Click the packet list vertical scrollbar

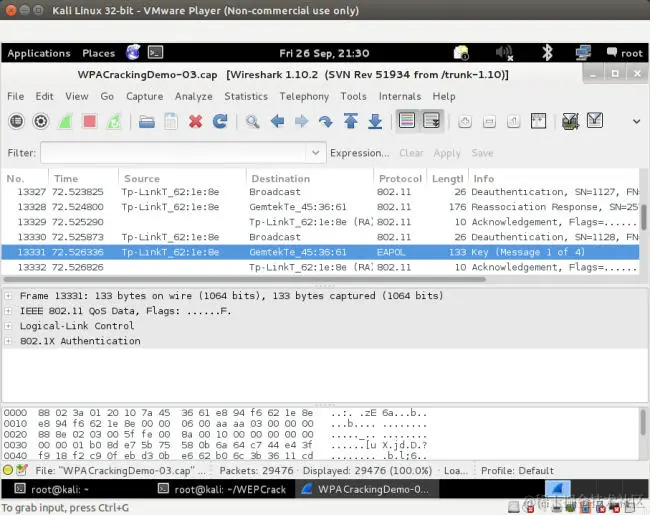click(x=643, y=217)
